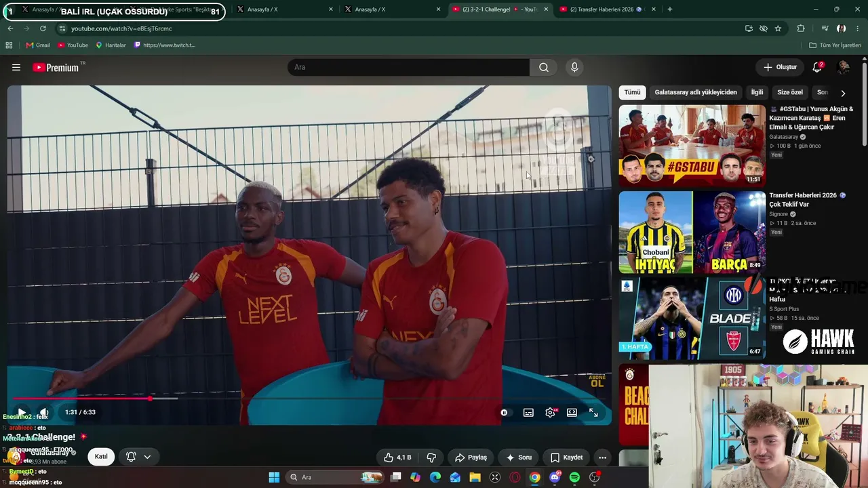Open the Transfer Haberleri 2026 thumbnail
The image size is (868, 488).
click(x=692, y=232)
